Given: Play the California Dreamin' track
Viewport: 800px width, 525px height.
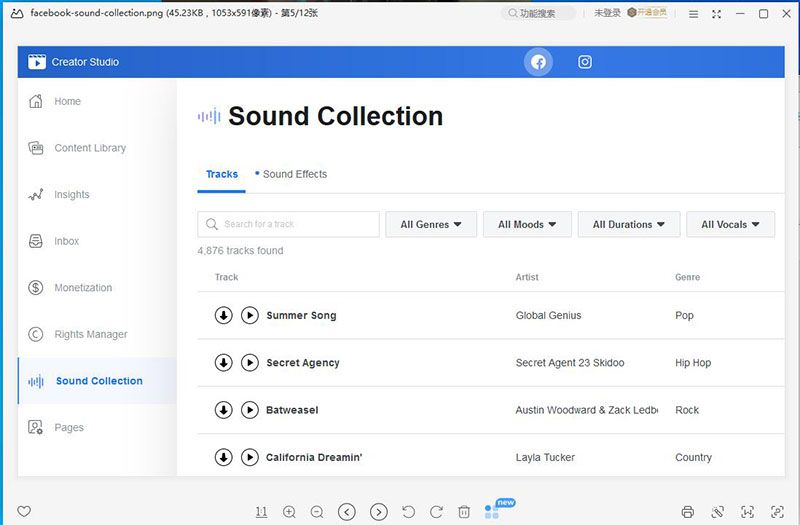Looking at the screenshot, I should (x=250, y=457).
